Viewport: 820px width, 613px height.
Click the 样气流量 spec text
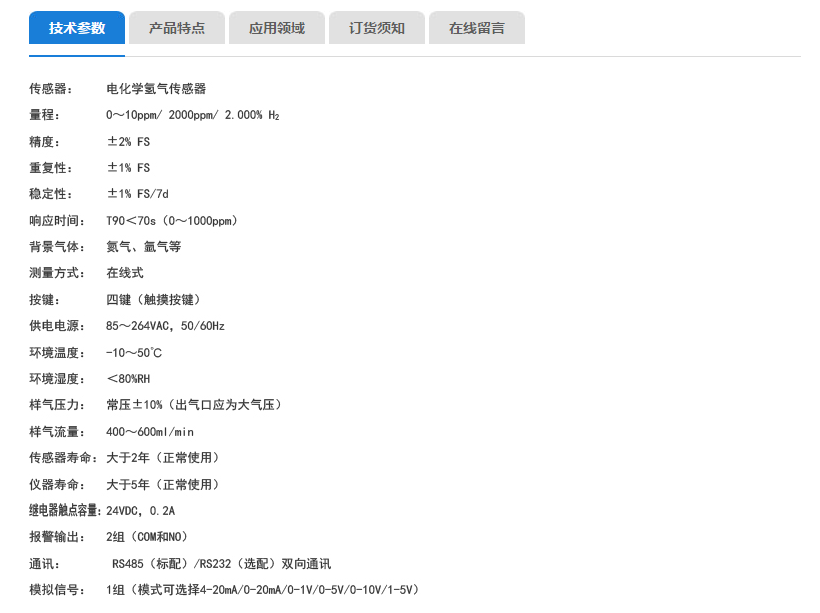[x=150, y=431]
